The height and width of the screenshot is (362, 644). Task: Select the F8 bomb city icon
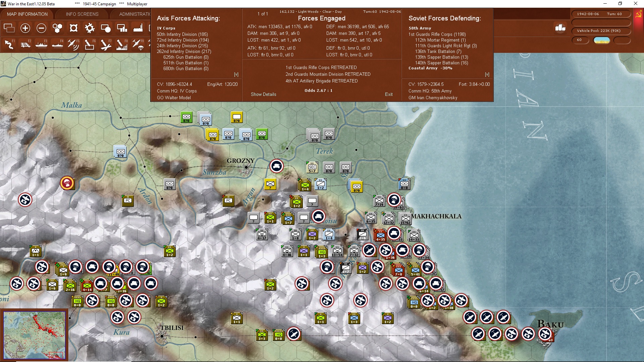[122, 44]
